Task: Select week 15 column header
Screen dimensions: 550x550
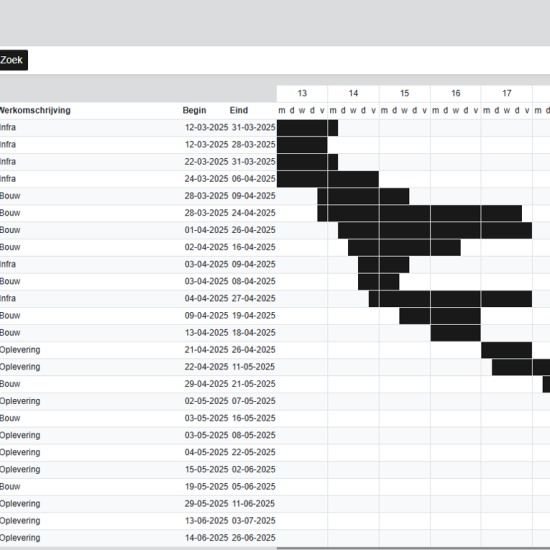Action: point(404,94)
